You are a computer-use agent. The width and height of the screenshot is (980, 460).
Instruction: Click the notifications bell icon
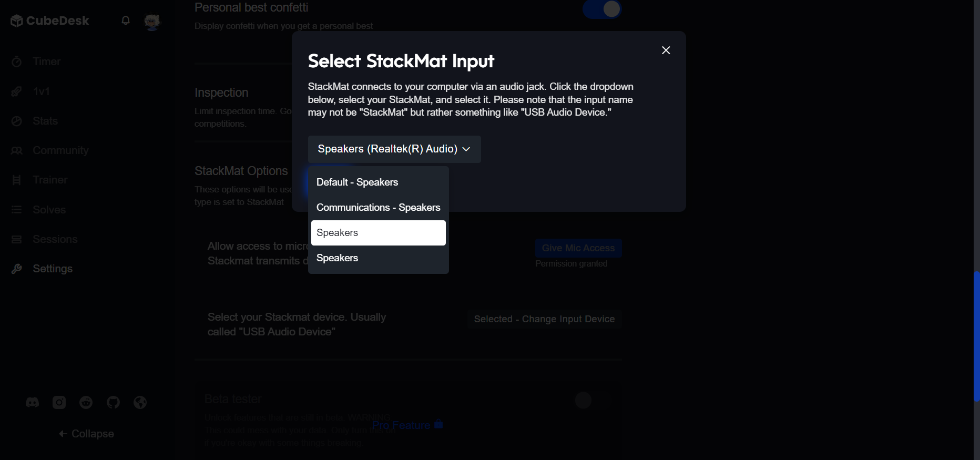pyautogui.click(x=125, y=20)
